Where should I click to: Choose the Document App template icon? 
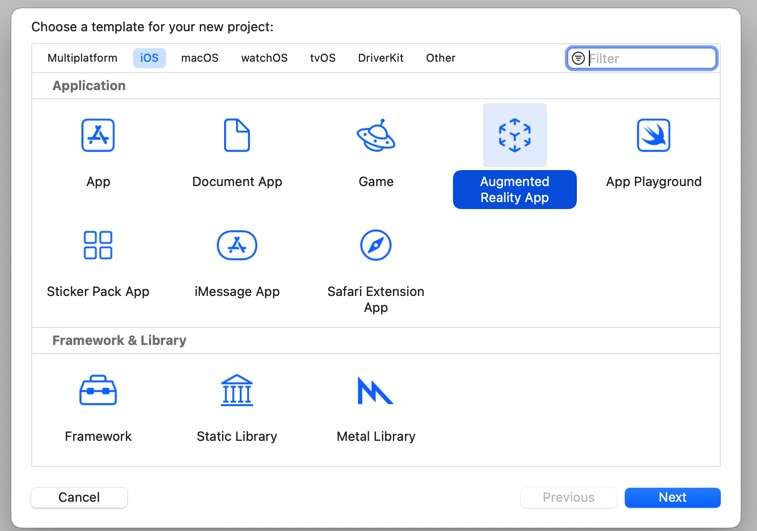click(237, 135)
